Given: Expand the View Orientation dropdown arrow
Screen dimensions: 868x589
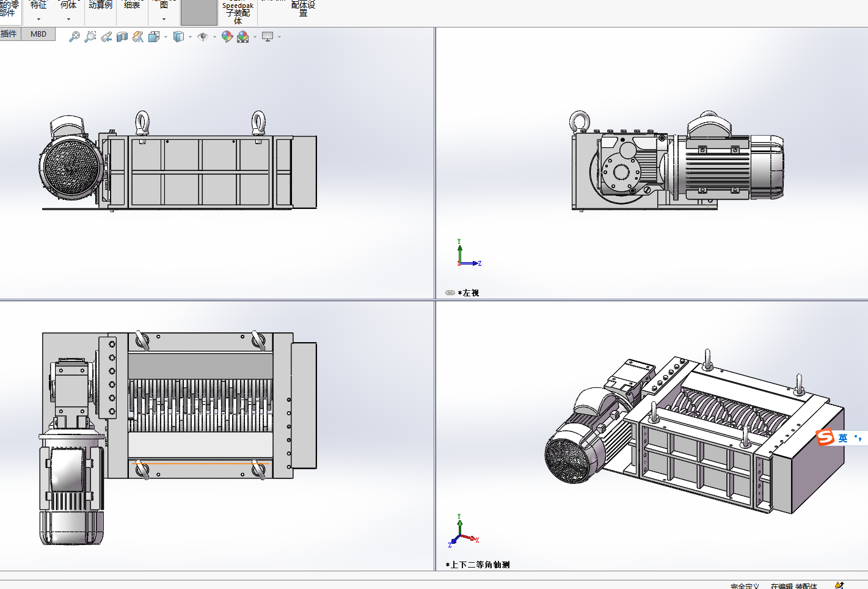Looking at the screenshot, I should click(x=166, y=37).
